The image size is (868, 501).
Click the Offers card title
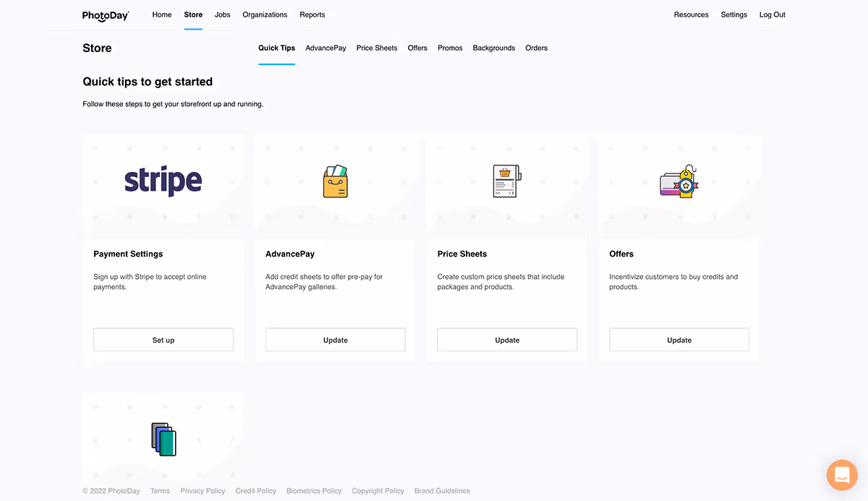pos(621,254)
